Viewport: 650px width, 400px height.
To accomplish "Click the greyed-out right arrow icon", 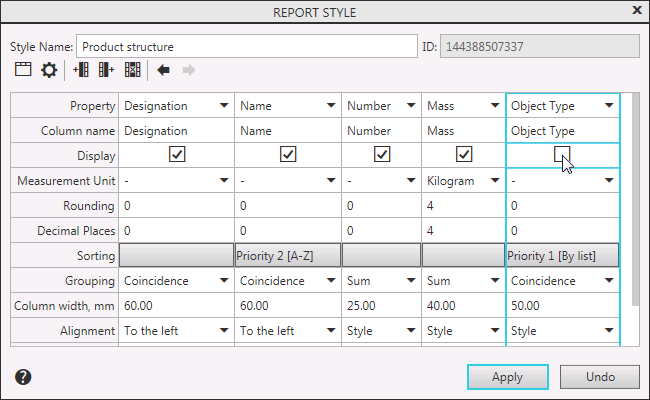I will 188,70.
